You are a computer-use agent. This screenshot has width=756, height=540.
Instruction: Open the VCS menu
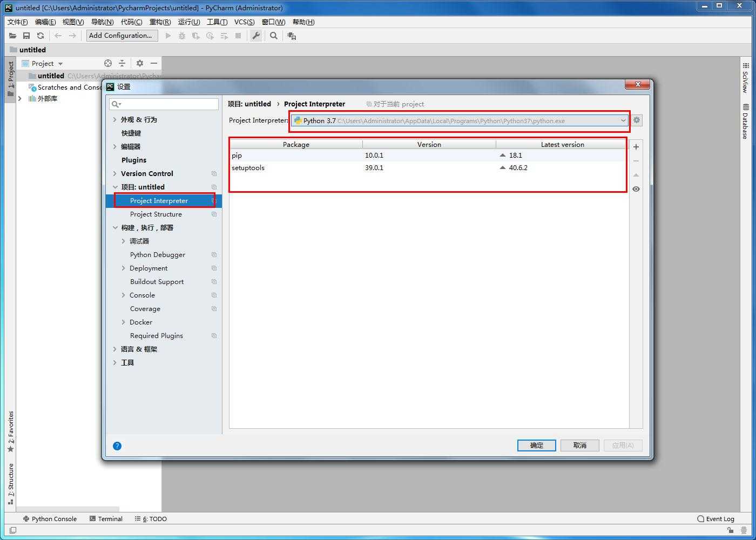tap(245, 22)
